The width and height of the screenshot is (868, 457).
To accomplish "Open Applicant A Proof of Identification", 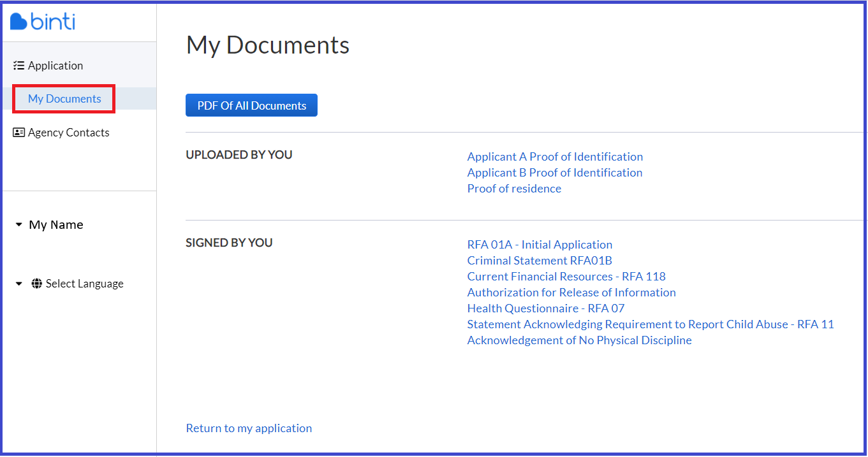I will pos(555,157).
